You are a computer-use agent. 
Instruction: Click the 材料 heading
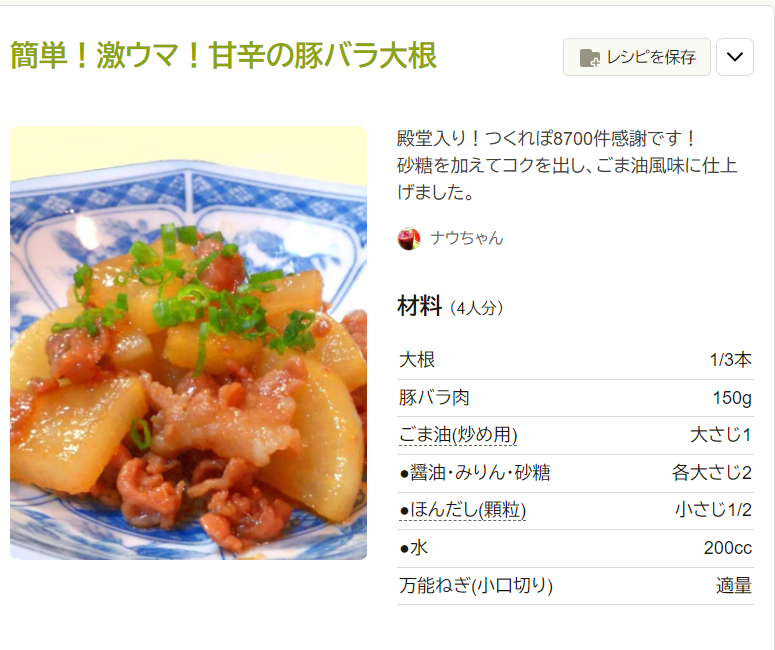coord(419,305)
